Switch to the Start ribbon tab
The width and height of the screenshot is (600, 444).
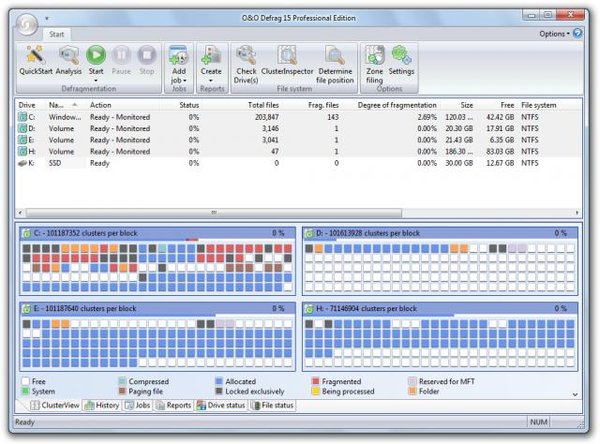pyautogui.click(x=56, y=34)
